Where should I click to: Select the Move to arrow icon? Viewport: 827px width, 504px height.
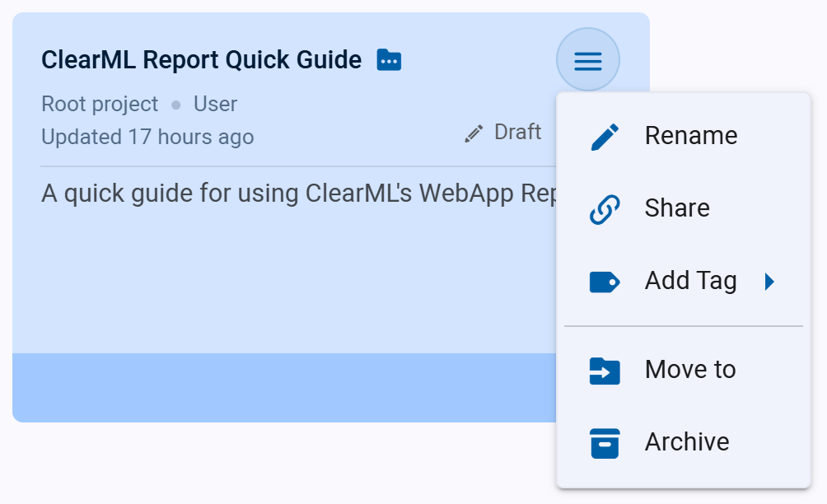click(x=605, y=369)
